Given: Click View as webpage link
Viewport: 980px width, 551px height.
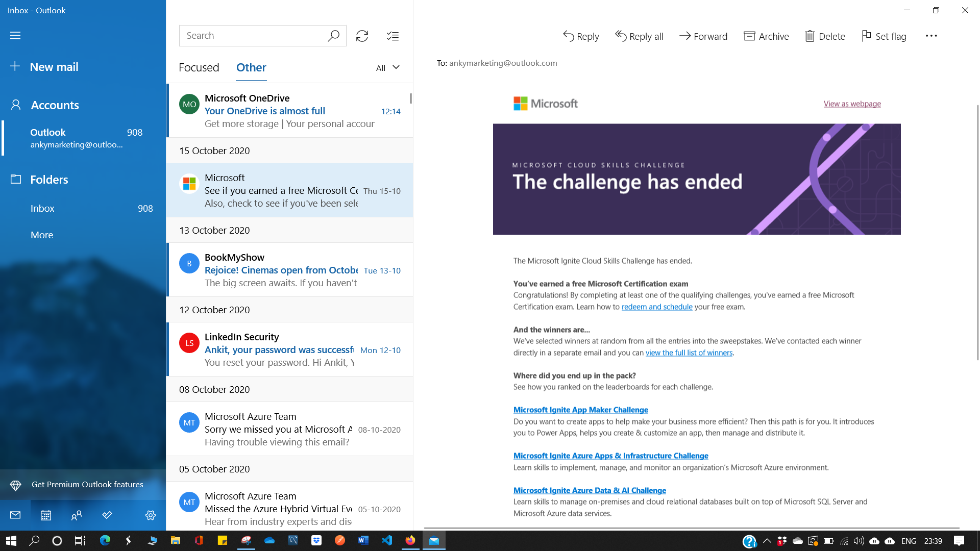Looking at the screenshot, I should tap(852, 104).
